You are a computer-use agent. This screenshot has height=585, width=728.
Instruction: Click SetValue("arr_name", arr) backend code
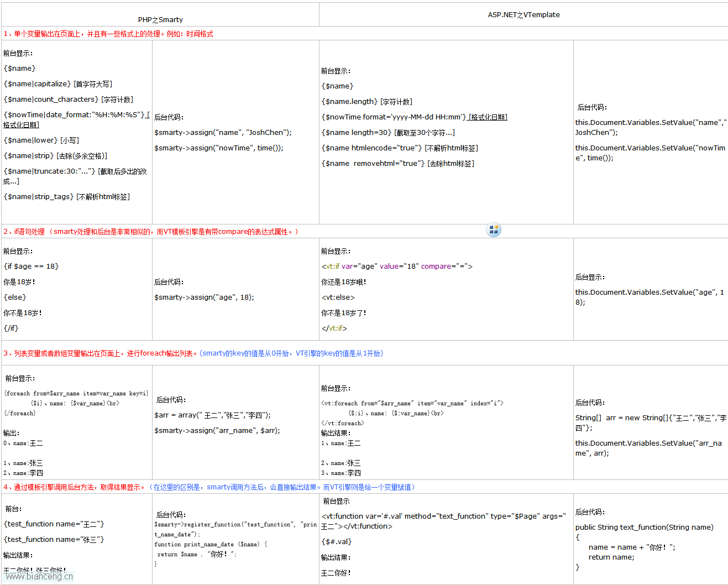[x=649, y=448]
